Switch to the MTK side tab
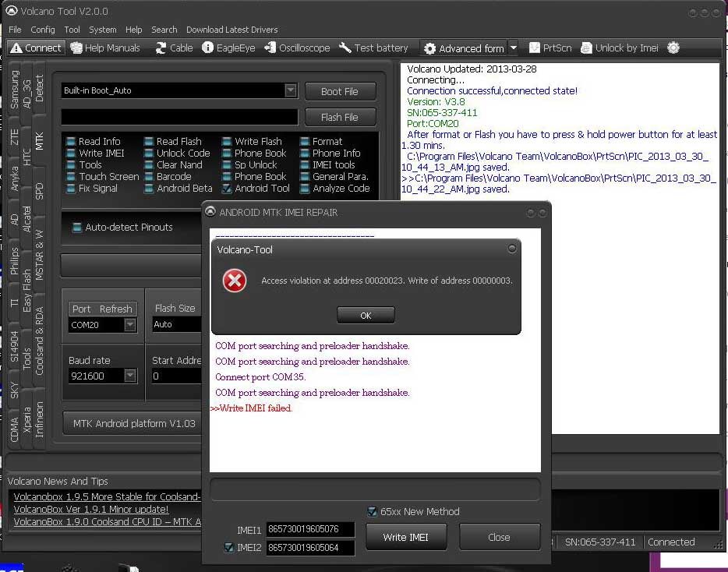The image size is (728, 572). tap(40, 141)
